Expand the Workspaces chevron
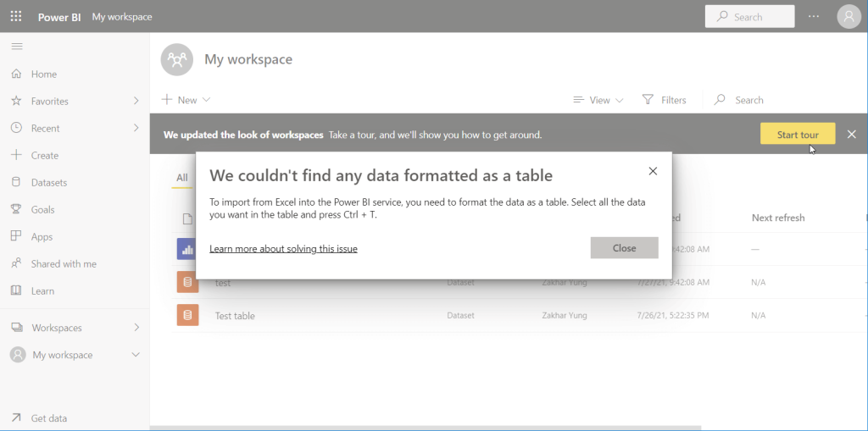This screenshot has width=868, height=431. (136, 328)
